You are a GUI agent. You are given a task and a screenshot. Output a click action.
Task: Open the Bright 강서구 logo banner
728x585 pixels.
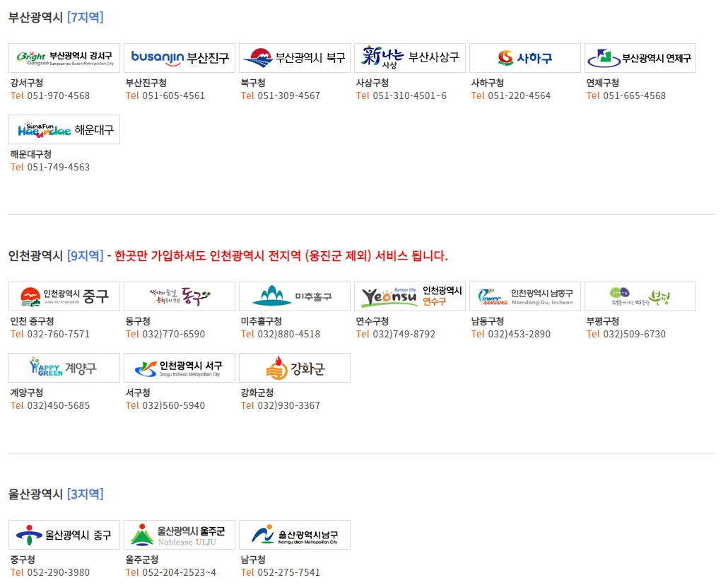click(x=64, y=58)
